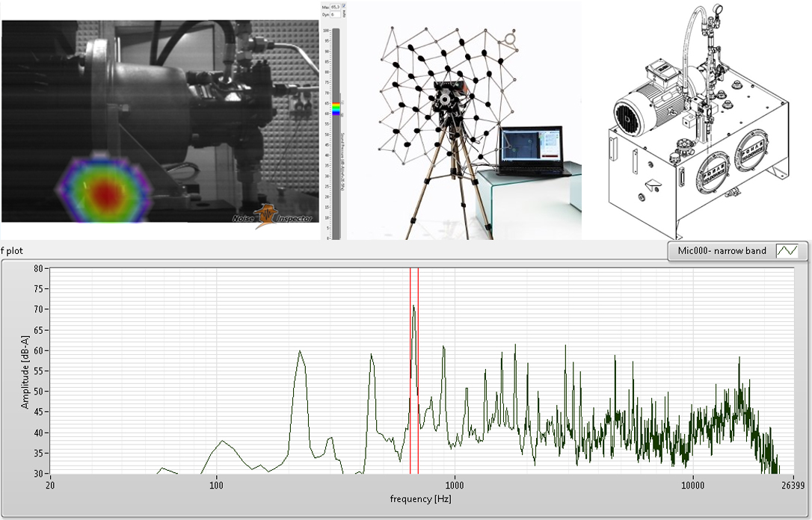Click the Mic000 plot style line icon

[787, 251]
